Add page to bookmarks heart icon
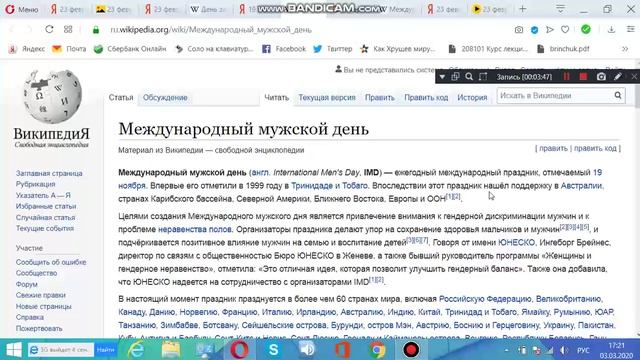Image resolution: width=640 pixels, height=360 pixels. coord(565,30)
